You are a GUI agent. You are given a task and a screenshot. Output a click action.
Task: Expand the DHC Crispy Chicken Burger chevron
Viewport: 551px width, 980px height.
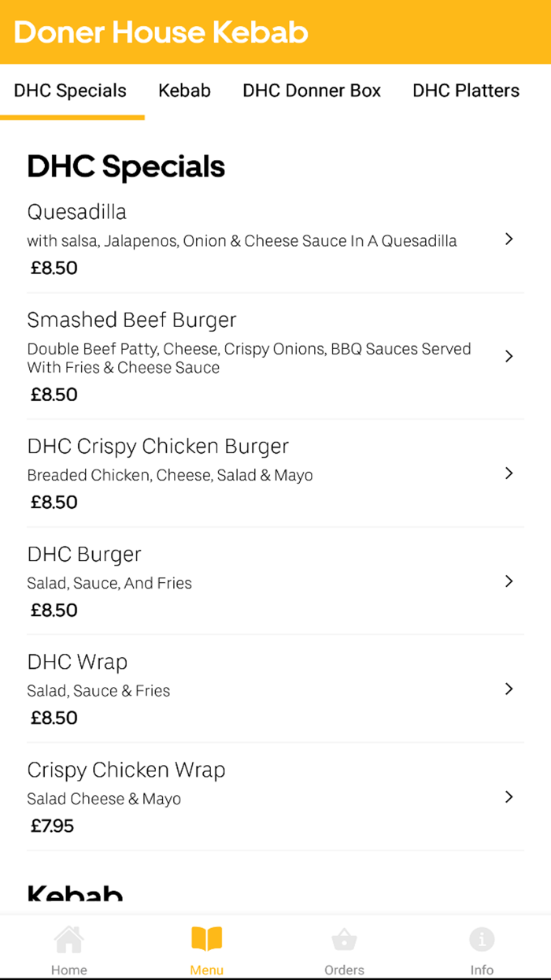pos(508,473)
